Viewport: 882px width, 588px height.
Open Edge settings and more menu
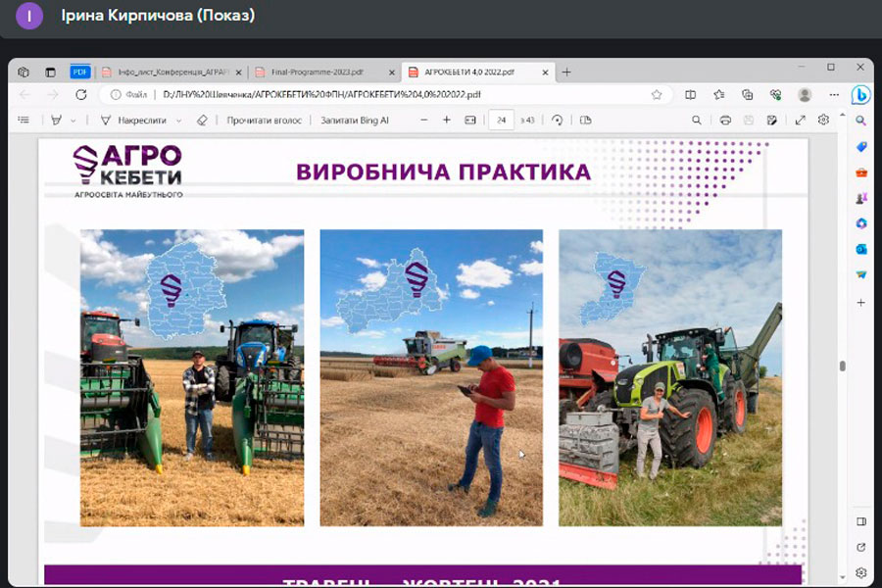(x=834, y=95)
